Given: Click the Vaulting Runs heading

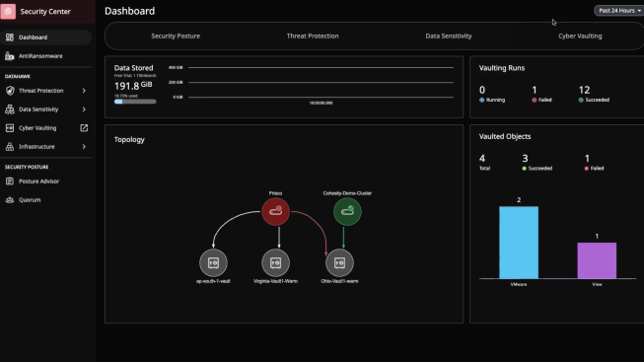Looking at the screenshot, I should point(501,68).
